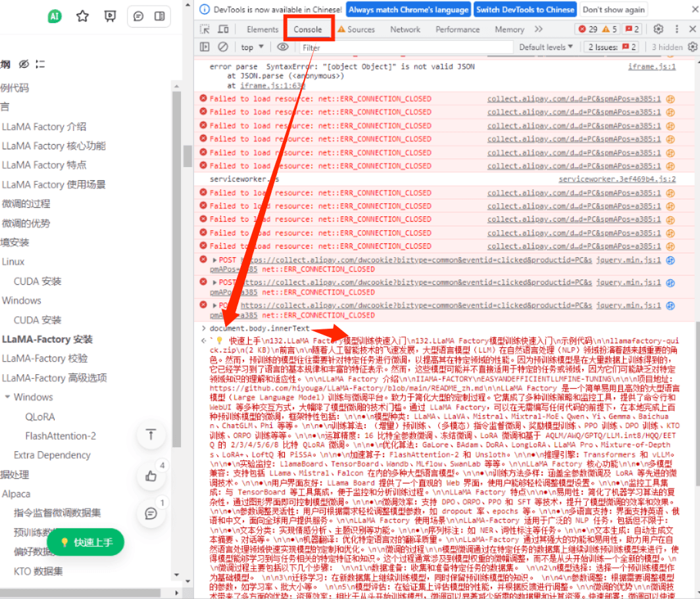
Task: Click the issues flag badge 2 in the tab bar
Action: [632, 29]
